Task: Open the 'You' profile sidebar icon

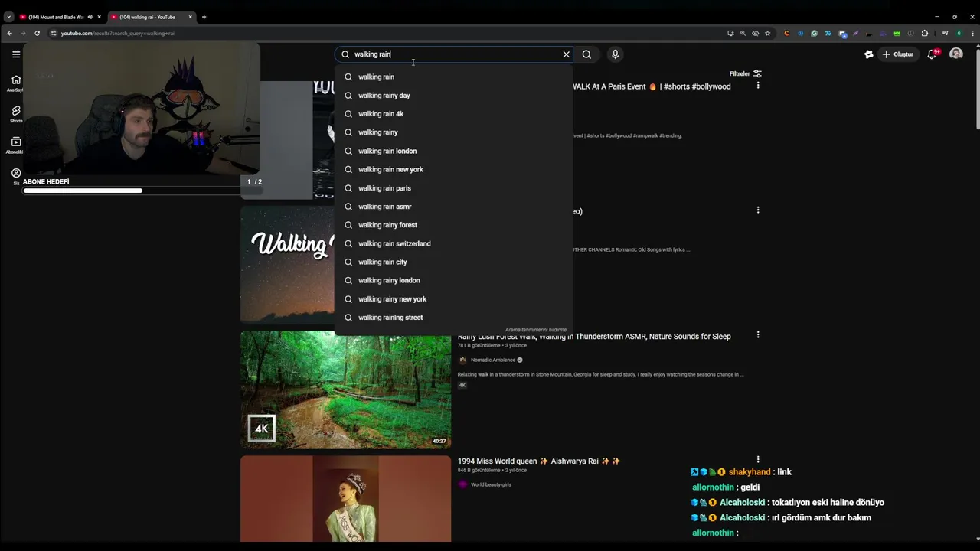Action: click(x=16, y=177)
